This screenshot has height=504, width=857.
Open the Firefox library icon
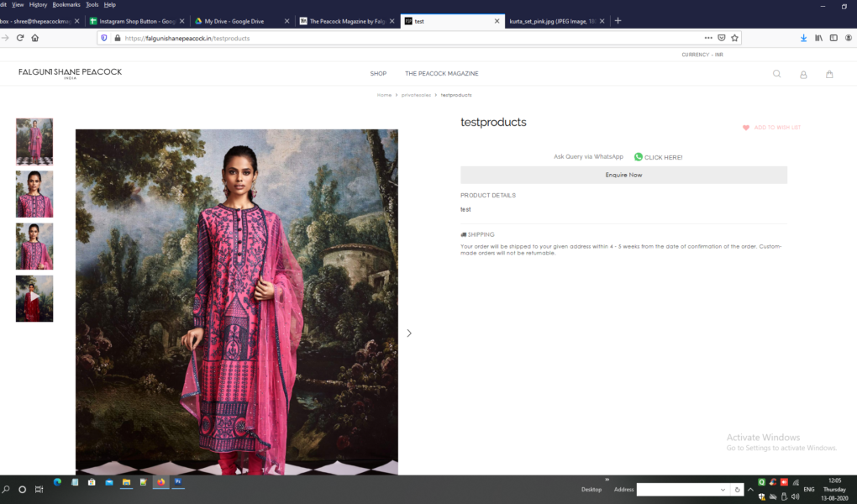pos(819,38)
